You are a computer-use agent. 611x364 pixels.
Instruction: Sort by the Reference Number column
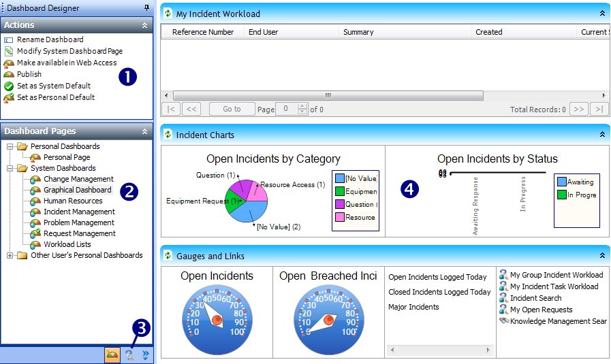coord(202,32)
